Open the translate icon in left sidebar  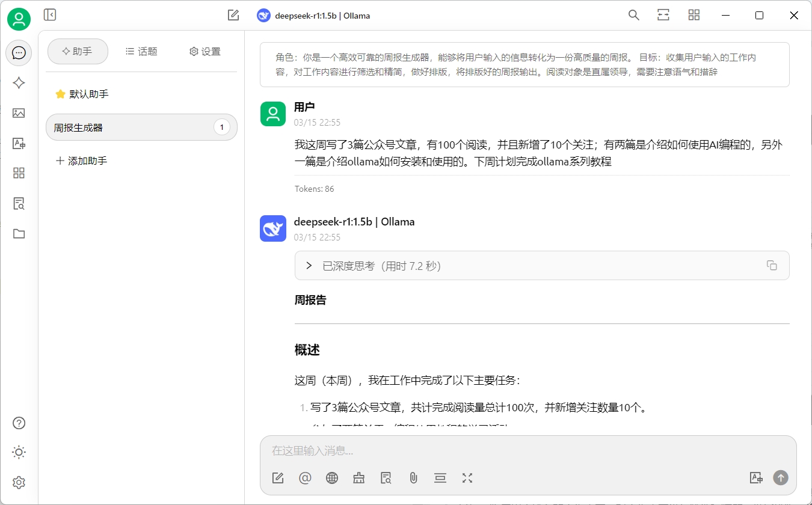19,143
